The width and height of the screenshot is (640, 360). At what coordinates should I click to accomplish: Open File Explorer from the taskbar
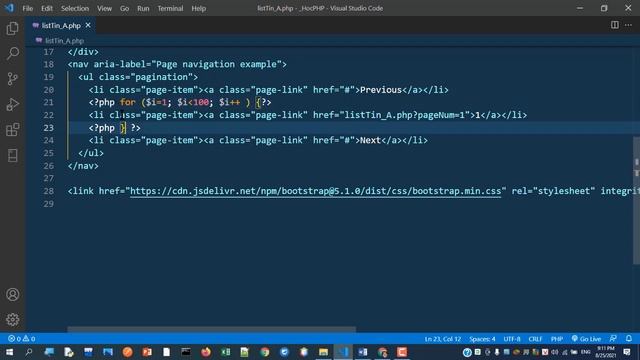coord(323,352)
